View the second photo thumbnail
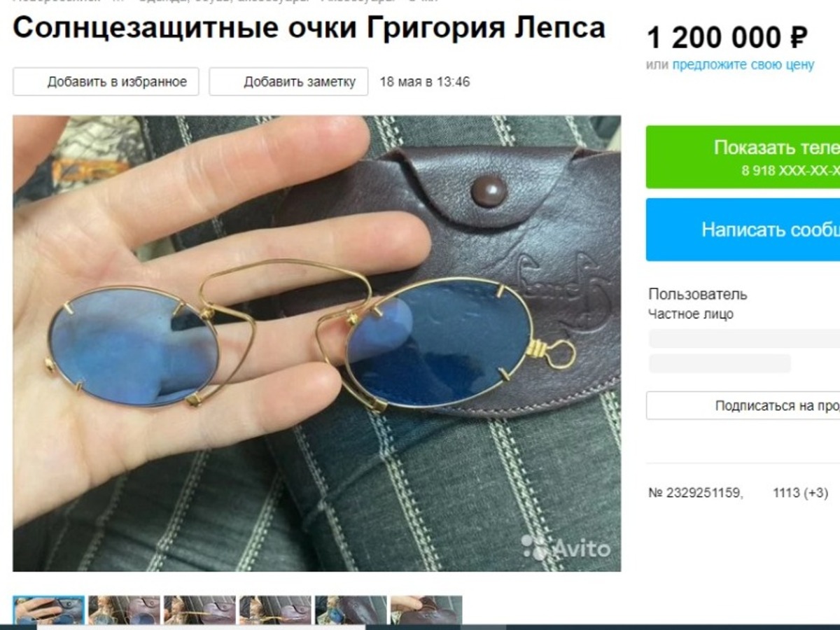Viewport: 840px width, 630px height. [x=124, y=610]
